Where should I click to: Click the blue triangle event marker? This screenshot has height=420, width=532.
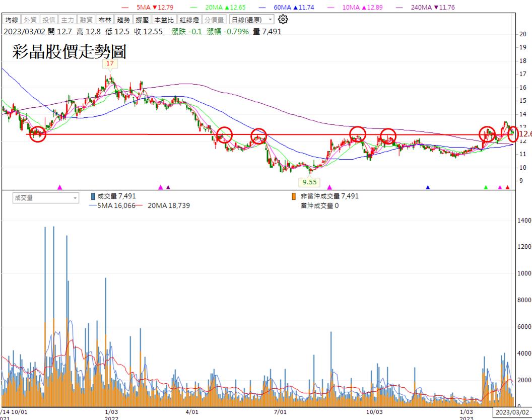coord(428,187)
